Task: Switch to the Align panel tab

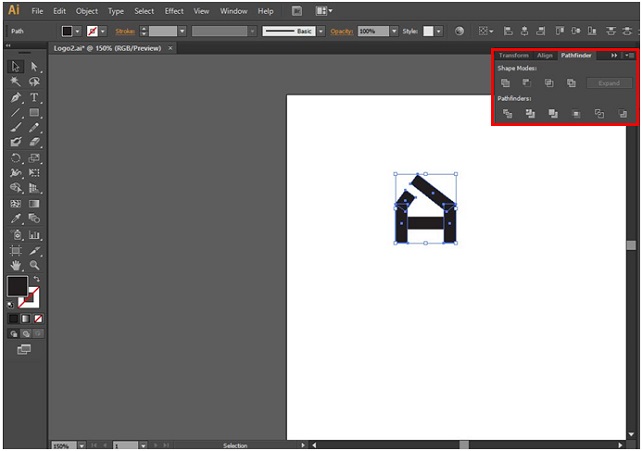Action: (545, 55)
